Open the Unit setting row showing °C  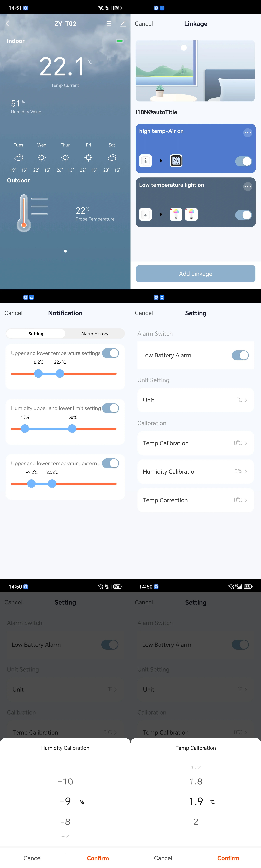coord(196,400)
